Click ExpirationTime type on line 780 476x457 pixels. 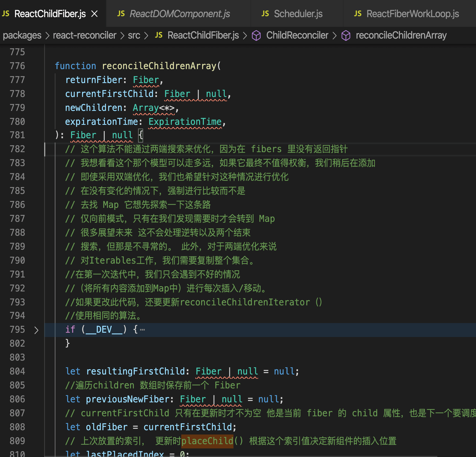coord(185,122)
